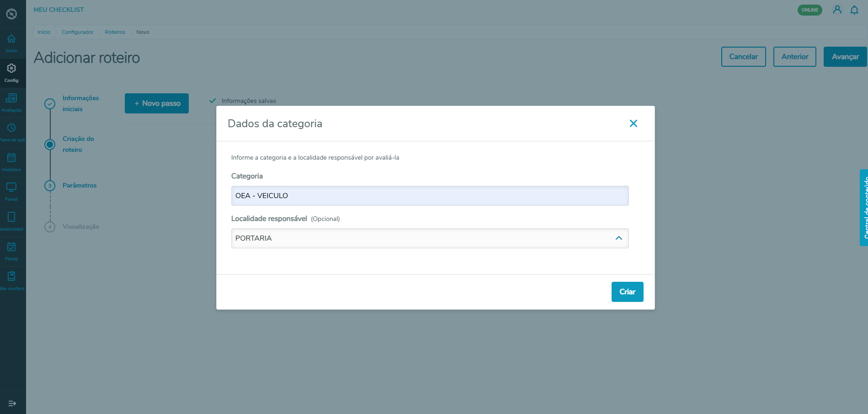
Task: Go to the Roteiros breadcrumb
Action: pos(115,32)
